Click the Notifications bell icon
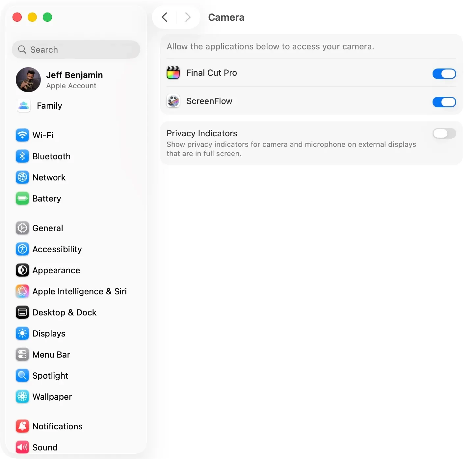476x459 pixels. (22, 426)
